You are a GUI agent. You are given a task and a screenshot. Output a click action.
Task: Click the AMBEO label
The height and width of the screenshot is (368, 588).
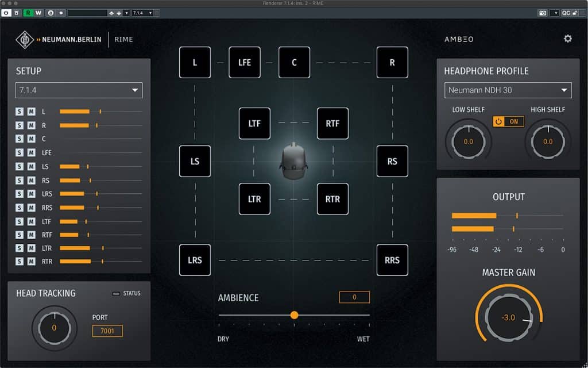tap(459, 39)
